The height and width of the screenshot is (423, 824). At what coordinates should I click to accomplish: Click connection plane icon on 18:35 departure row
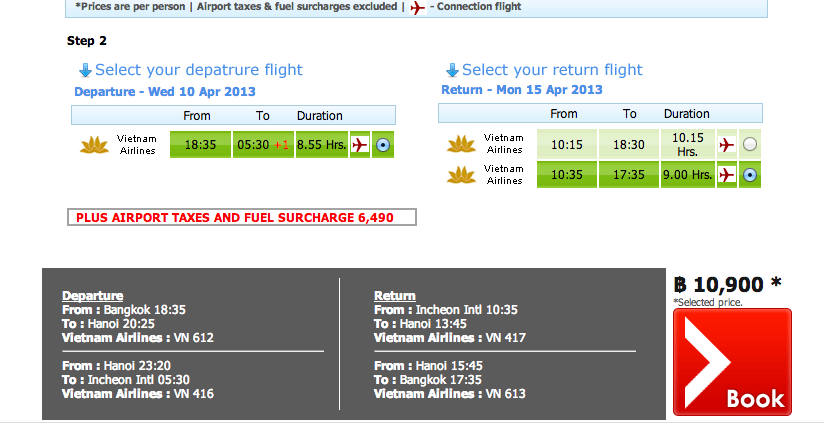point(360,145)
